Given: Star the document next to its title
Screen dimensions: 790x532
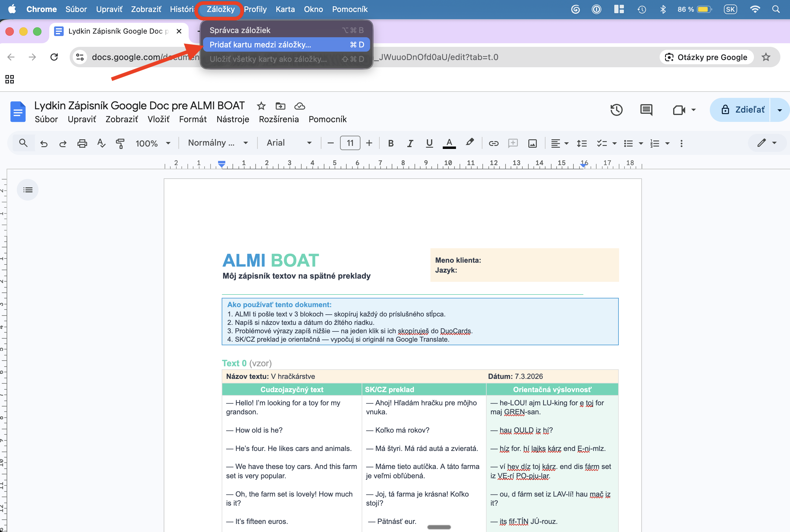Looking at the screenshot, I should pyautogui.click(x=261, y=106).
